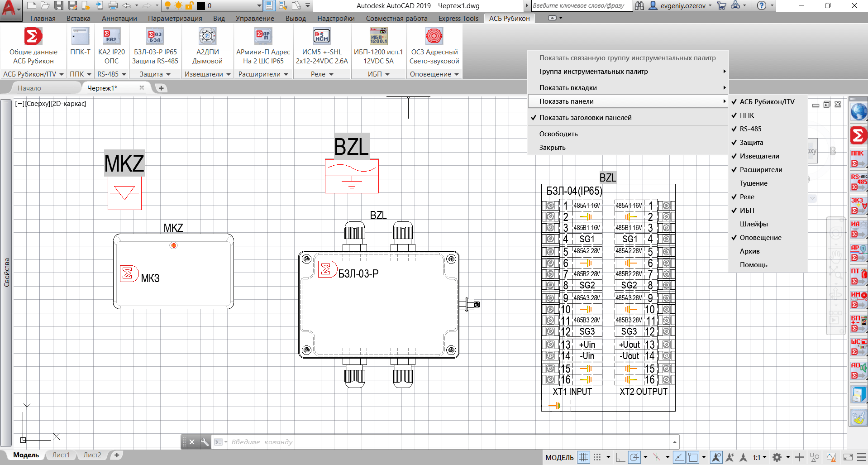Switch to the Лист1 layout tab
Viewport: 868px width, 465px height.
61,455
